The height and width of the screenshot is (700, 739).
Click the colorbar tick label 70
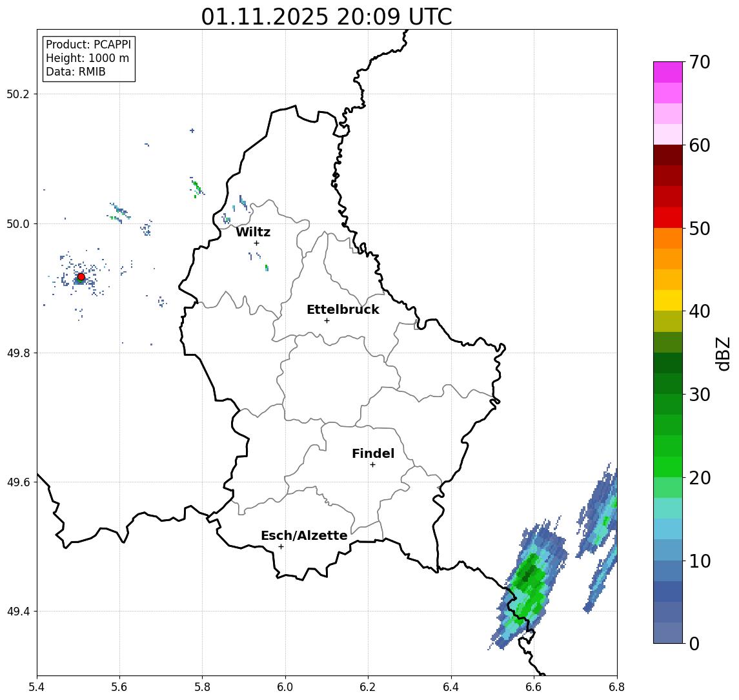click(700, 62)
